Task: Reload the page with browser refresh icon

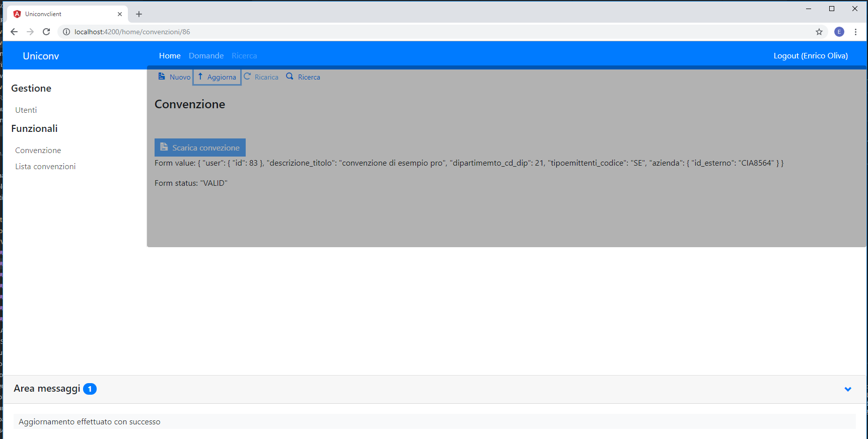Action: click(x=46, y=32)
